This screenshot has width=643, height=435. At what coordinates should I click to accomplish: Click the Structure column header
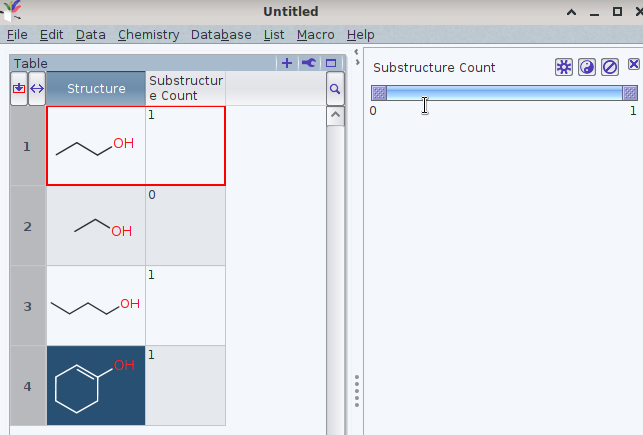click(96, 89)
